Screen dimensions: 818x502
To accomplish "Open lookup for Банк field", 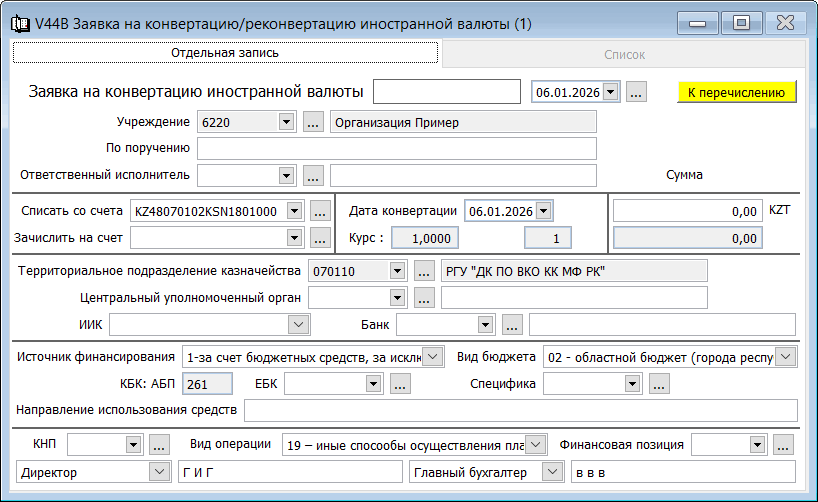I will pos(512,325).
